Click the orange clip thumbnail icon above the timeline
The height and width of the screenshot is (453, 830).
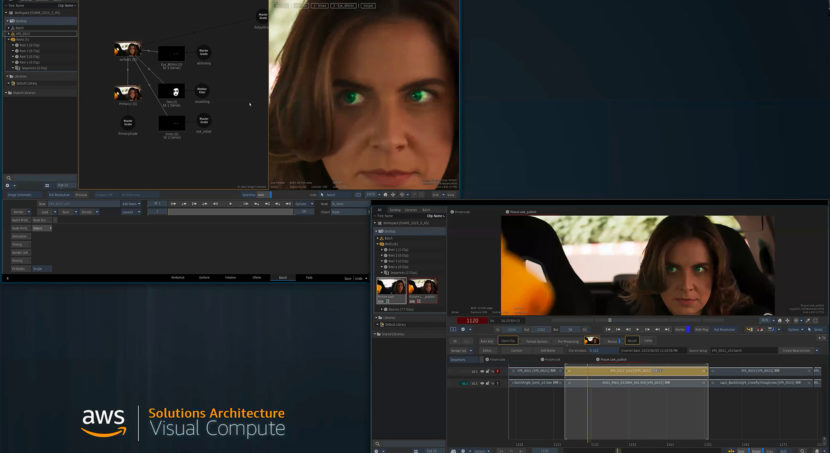591,340
